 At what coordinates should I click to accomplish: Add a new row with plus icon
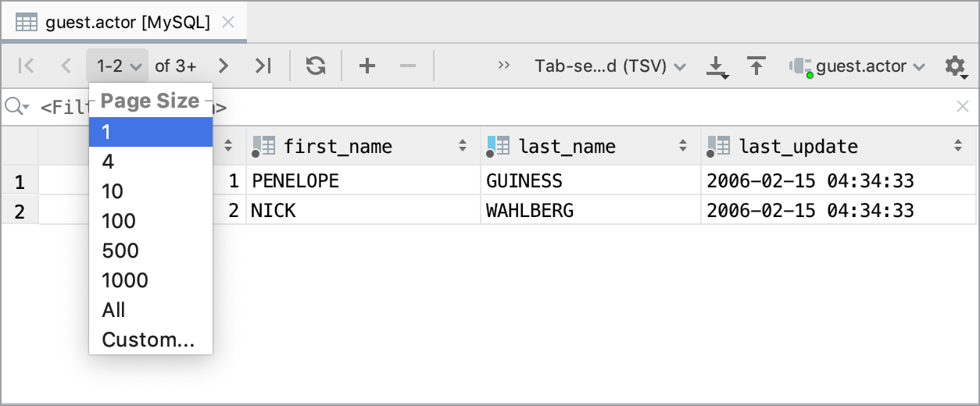click(x=367, y=66)
